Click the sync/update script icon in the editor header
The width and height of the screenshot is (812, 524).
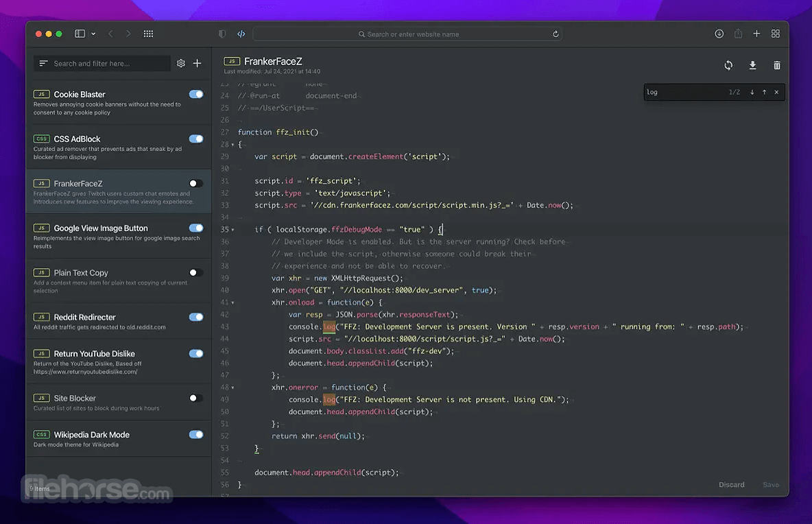(x=728, y=65)
